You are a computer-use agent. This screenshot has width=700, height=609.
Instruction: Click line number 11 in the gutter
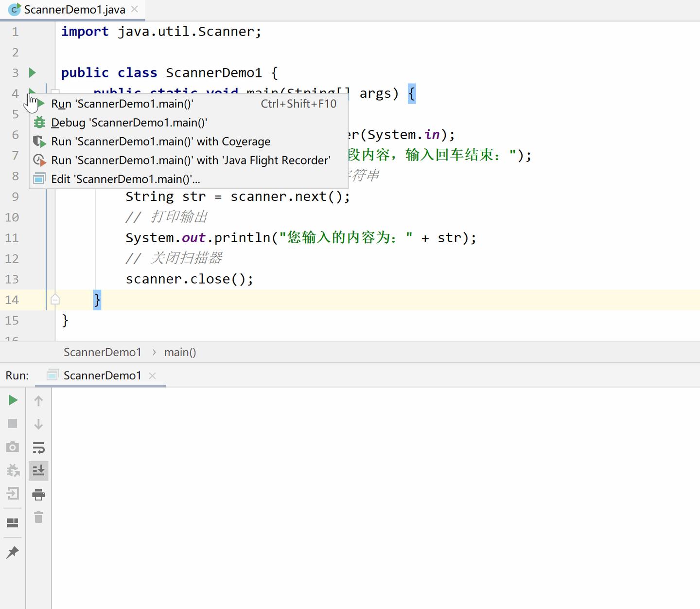pos(12,238)
